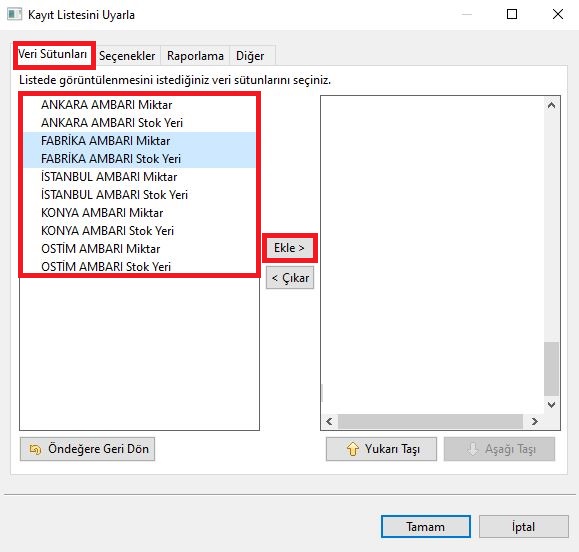Click the undo icon on Öndeğere Geri Dön
Image resolution: width=579 pixels, height=552 pixels.
click(35, 449)
